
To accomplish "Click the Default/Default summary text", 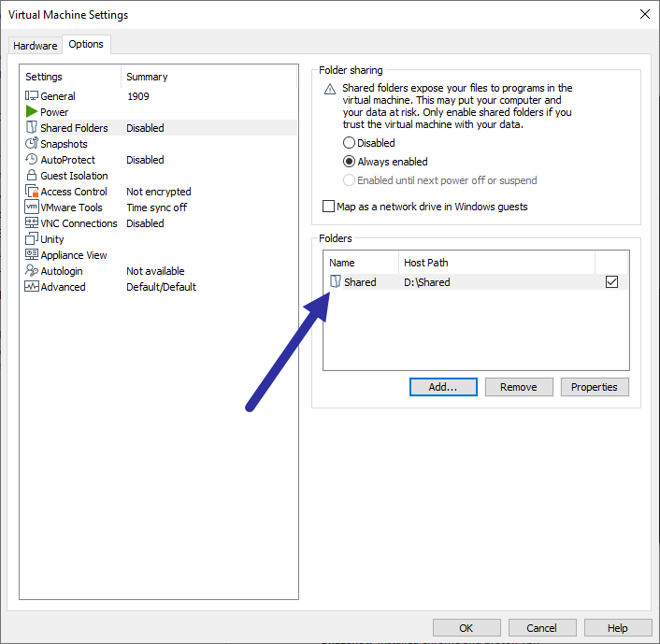I will [x=161, y=287].
